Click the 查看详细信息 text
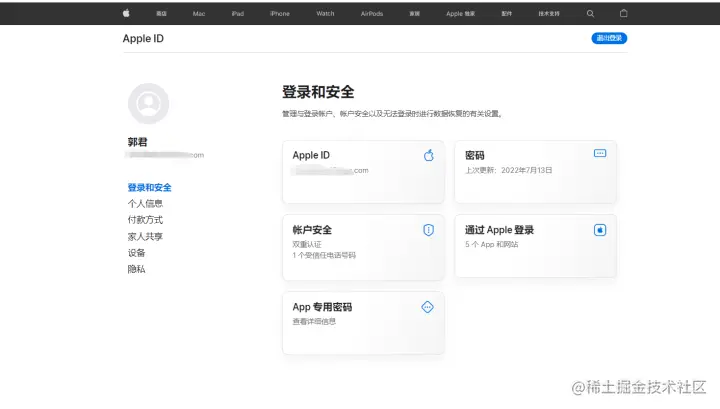 tap(314, 321)
